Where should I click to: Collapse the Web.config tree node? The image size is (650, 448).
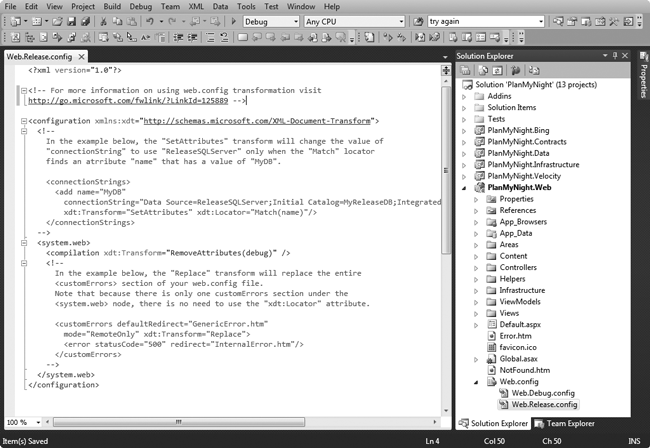point(476,382)
